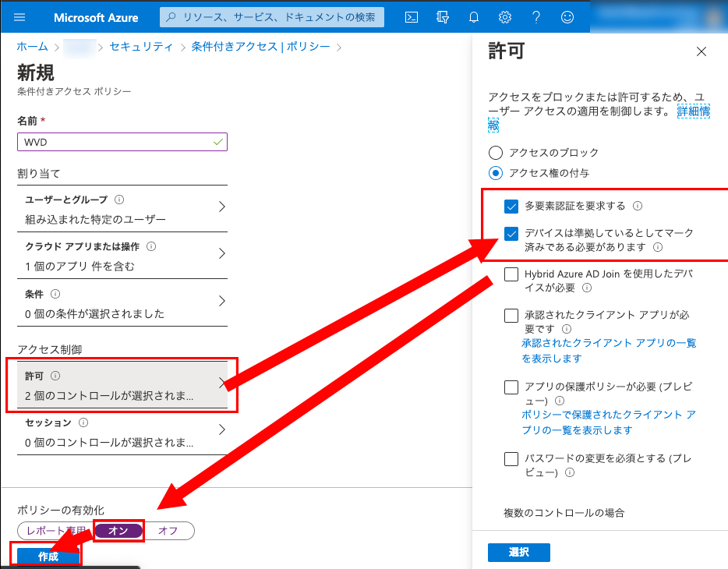
Task: Set policy enablement to オン
Action: [x=118, y=531]
